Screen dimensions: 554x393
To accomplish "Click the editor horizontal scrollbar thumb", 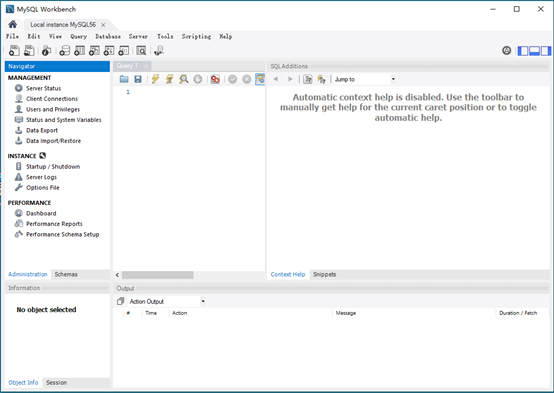I will click(x=158, y=275).
